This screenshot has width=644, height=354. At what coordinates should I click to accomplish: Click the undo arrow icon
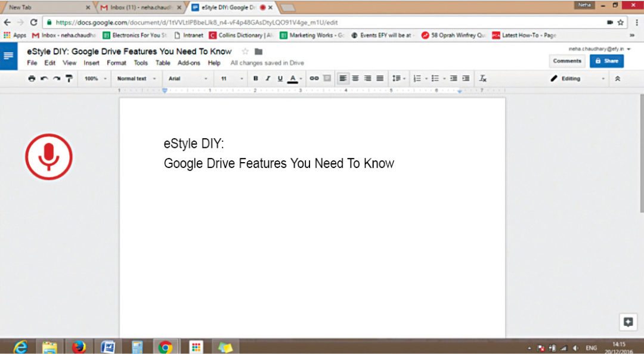click(x=44, y=79)
